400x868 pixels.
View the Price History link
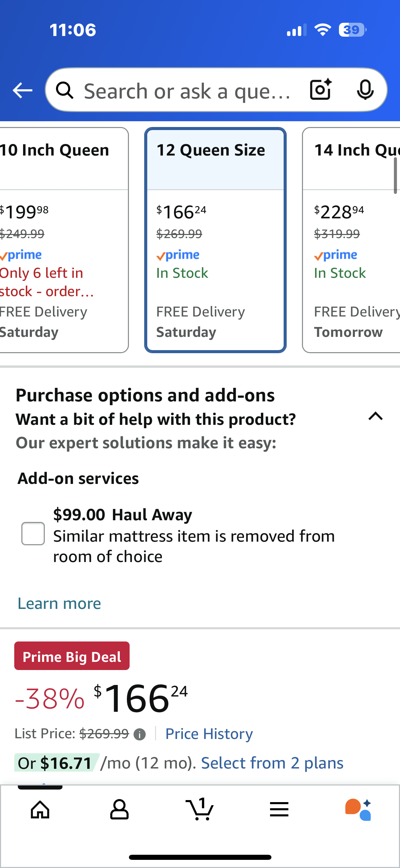[209, 734]
